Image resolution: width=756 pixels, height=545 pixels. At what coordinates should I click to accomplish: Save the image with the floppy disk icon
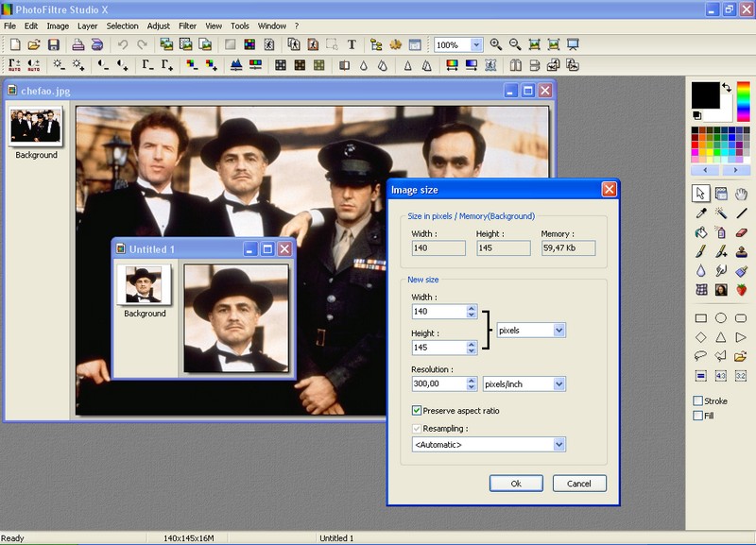[x=53, y=44]
